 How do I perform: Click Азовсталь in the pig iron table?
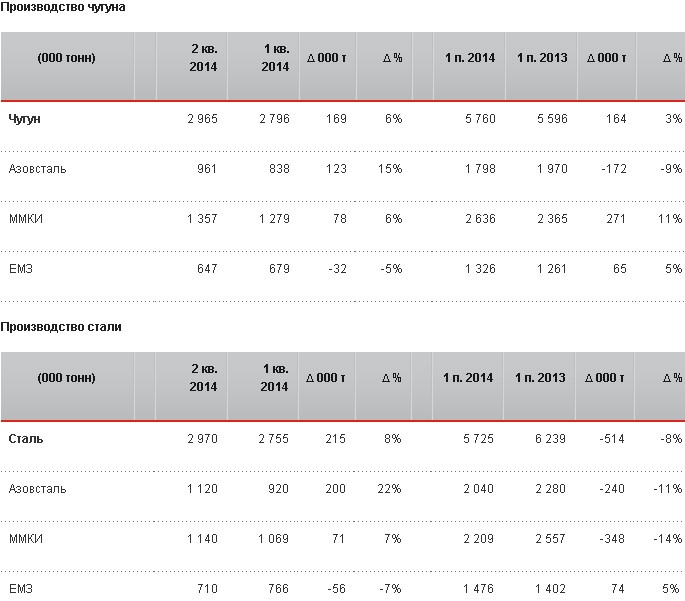pos(37,169)
